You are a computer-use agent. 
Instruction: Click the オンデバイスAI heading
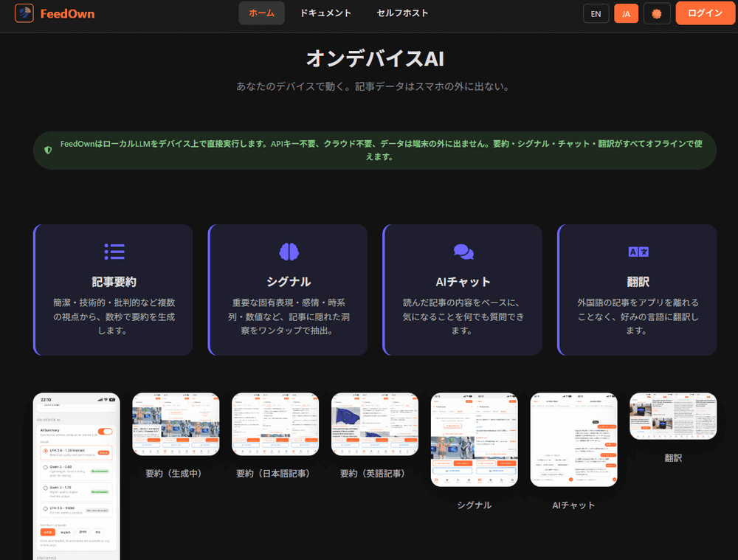pyautogui.click(x=375, y=59)
